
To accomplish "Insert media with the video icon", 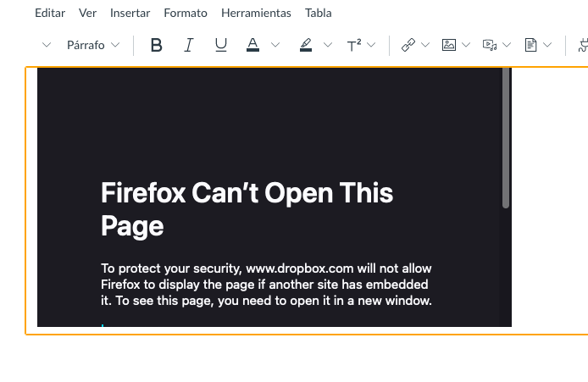I will coord(490,45).
